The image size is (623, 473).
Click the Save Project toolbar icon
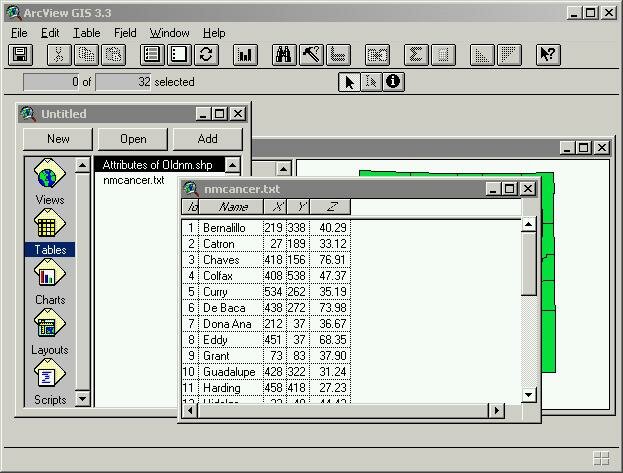point(20,54)
